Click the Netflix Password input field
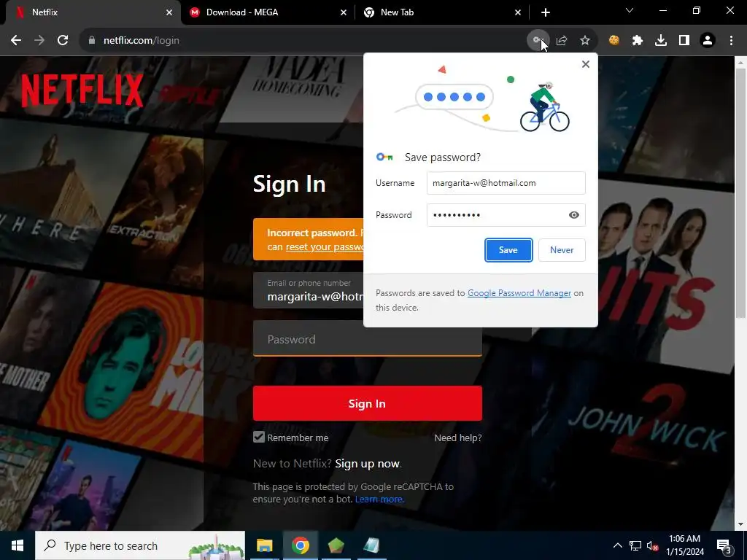The image size is (747, 560). tap(368, 338)
